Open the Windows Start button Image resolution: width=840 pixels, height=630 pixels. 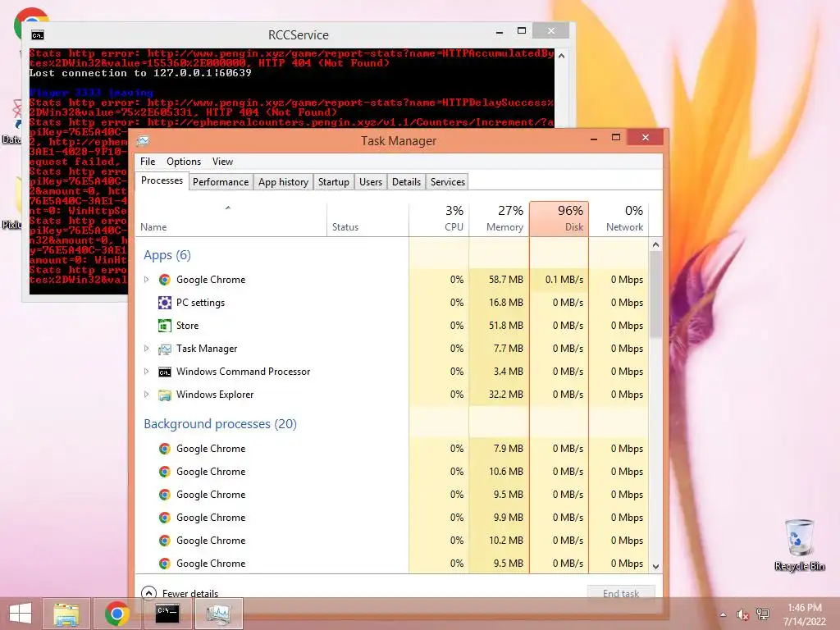coord(21,614)
